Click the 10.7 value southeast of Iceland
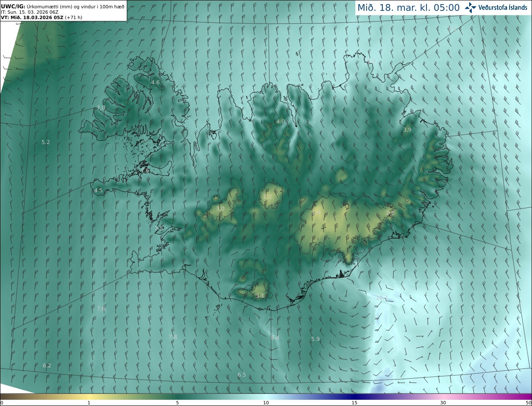The width and height of the screenshot is (532, 406). (x=382, y=298)
